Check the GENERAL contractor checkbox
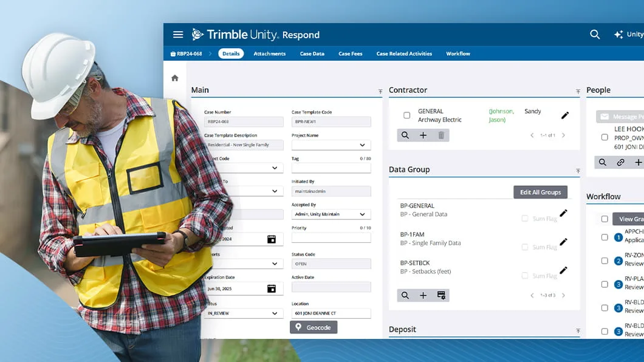 tap(406, 115)
